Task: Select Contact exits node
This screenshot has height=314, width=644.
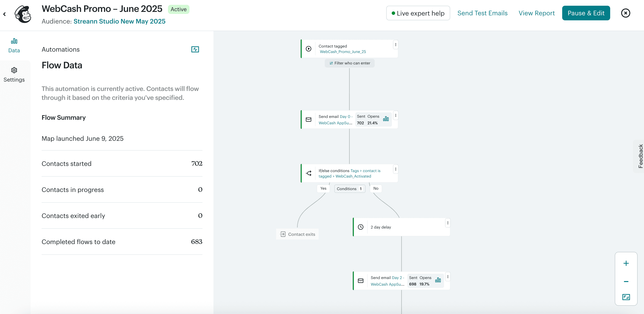Action: click(297, 234)
